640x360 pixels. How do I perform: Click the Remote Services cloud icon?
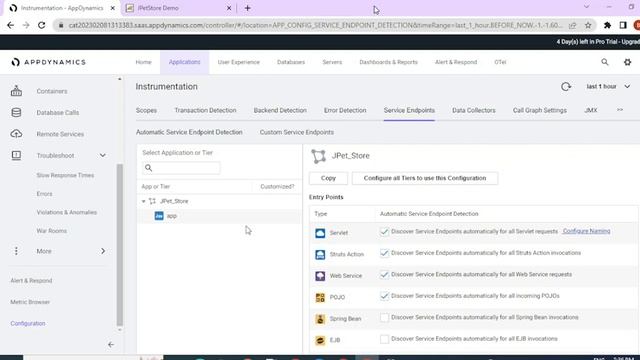tap(16, 134)
